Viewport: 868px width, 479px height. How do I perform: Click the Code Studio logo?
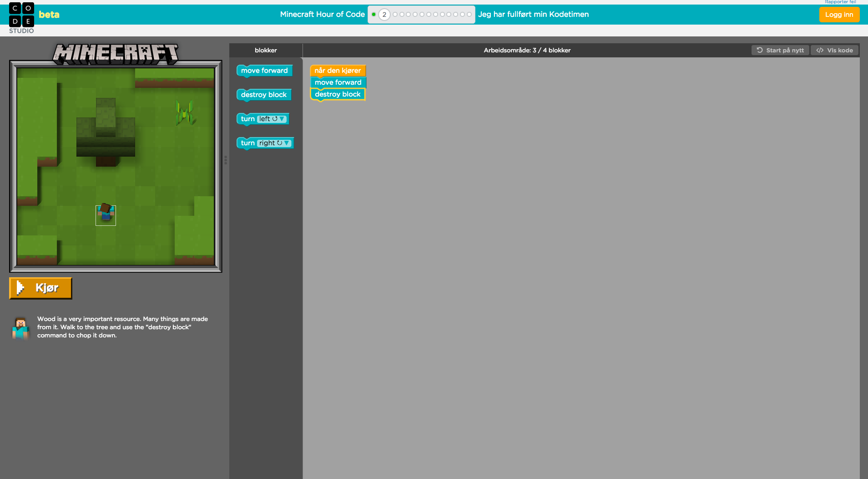(21, 18)
